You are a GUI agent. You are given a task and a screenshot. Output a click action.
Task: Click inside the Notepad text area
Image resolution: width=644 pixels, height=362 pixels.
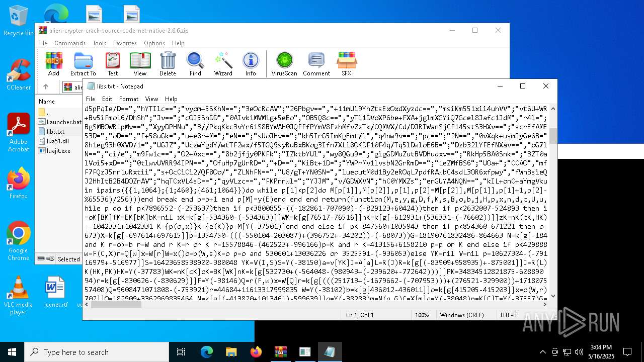tap(316, 202)
